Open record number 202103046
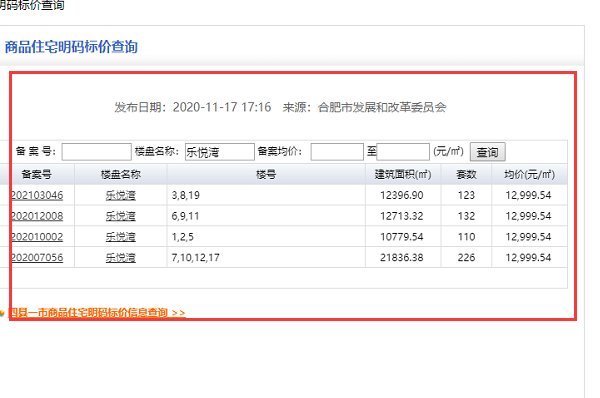The image size is (600, 398). click(x=37, y=195)
